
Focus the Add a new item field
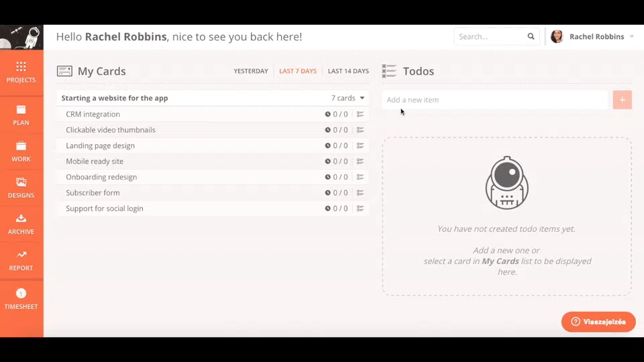coord(495,100)
